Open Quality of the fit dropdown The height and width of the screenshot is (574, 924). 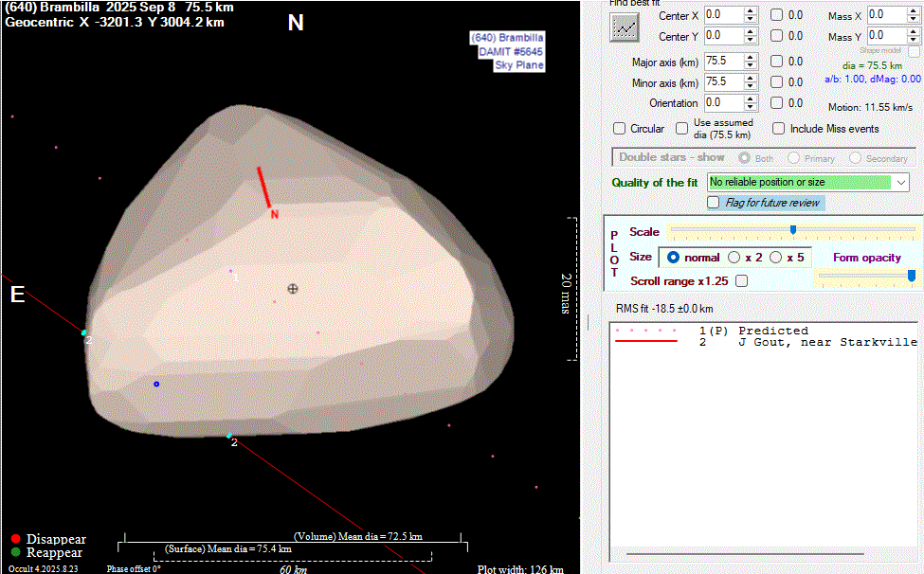899,182
